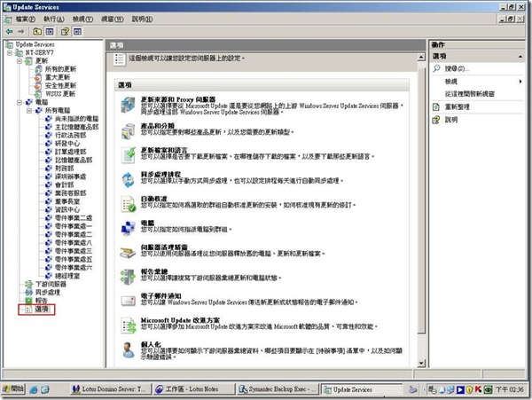Switch to Symantec Backup Exec taskbar button

278,389
